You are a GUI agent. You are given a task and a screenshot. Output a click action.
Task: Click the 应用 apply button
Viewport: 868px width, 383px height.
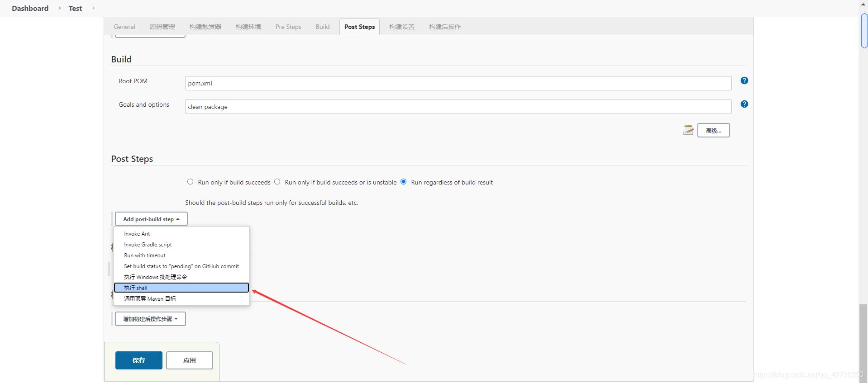pos(190,360)
